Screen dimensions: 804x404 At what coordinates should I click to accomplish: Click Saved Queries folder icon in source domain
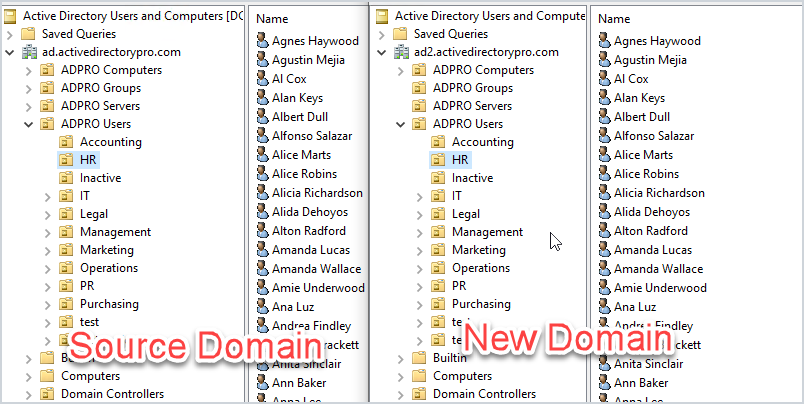[x=28, y=34]
